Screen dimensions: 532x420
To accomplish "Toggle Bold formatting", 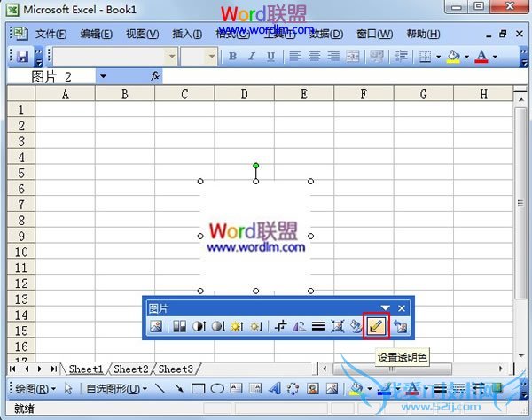I will (x=232, y=57).
